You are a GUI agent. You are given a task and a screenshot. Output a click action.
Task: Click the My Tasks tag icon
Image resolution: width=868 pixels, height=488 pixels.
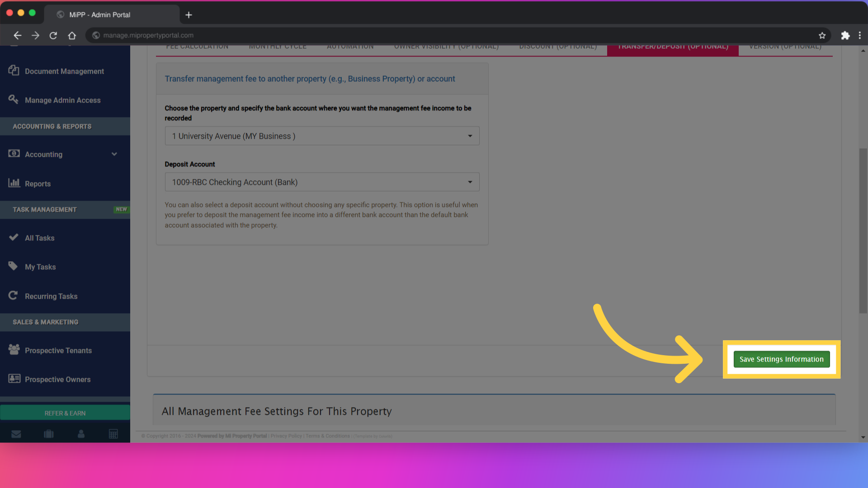point(14,266)
